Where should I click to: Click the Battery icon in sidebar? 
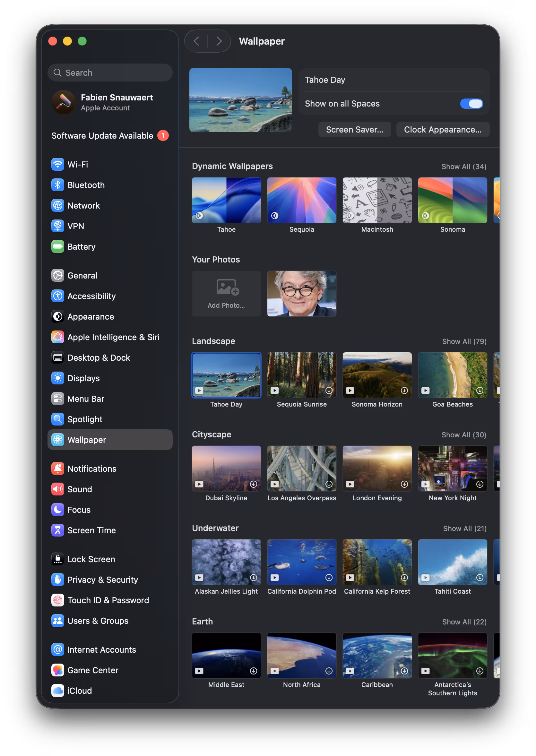[x=58, y=246]
